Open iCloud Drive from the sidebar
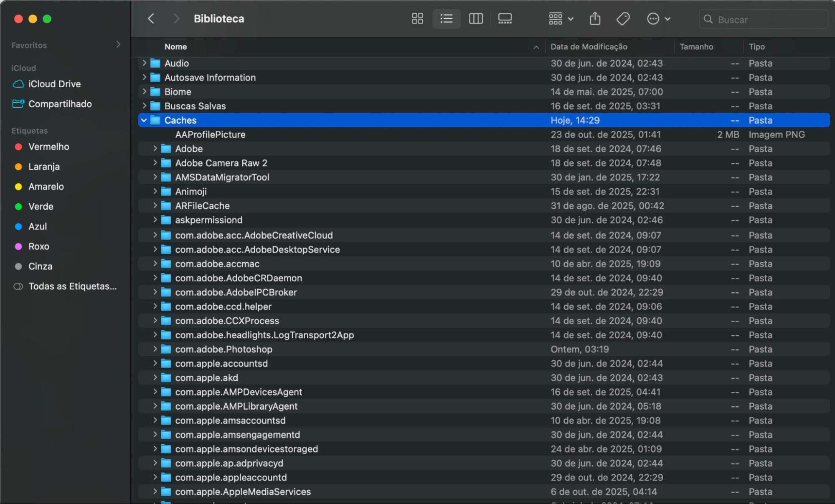 (x=55, y=84)
